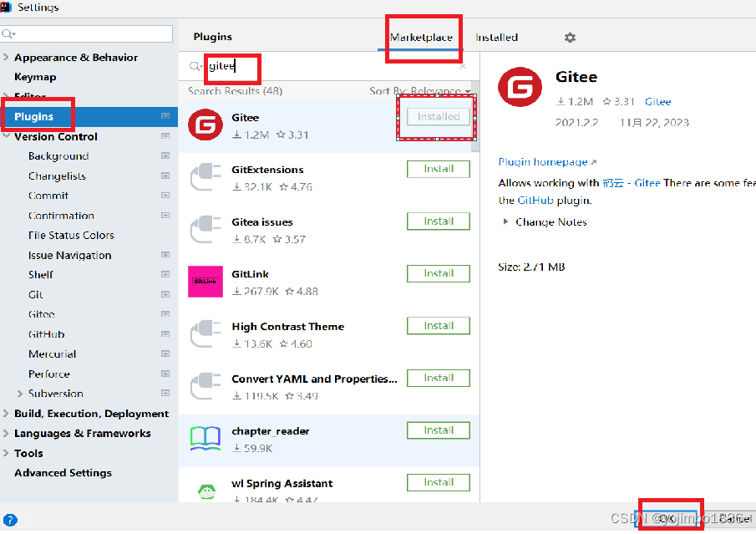Click the project-level icon beside Background
This screenshot has height=534, width=756.
[165, 155]
